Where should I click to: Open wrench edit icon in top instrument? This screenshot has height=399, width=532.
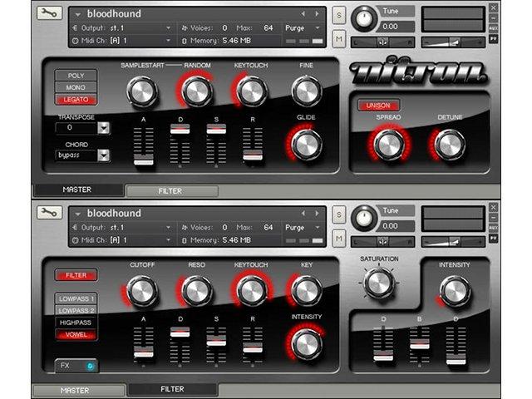(50, 13)
